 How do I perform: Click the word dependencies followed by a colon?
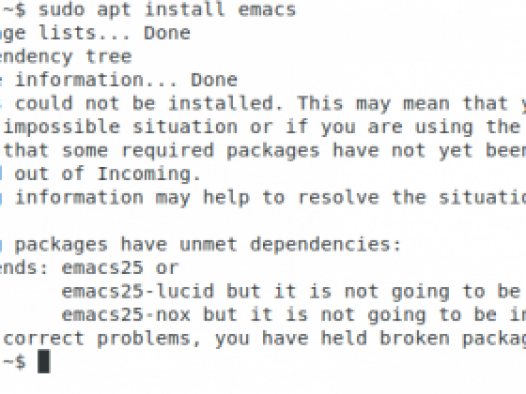325,245
